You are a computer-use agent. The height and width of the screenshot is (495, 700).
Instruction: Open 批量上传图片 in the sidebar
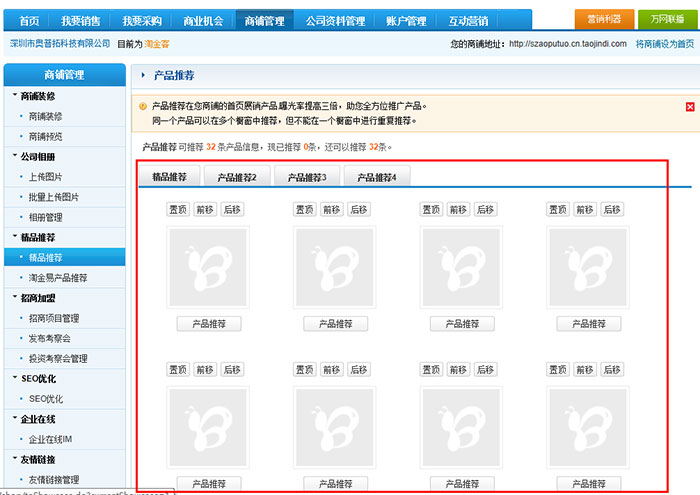pos(54,197)
